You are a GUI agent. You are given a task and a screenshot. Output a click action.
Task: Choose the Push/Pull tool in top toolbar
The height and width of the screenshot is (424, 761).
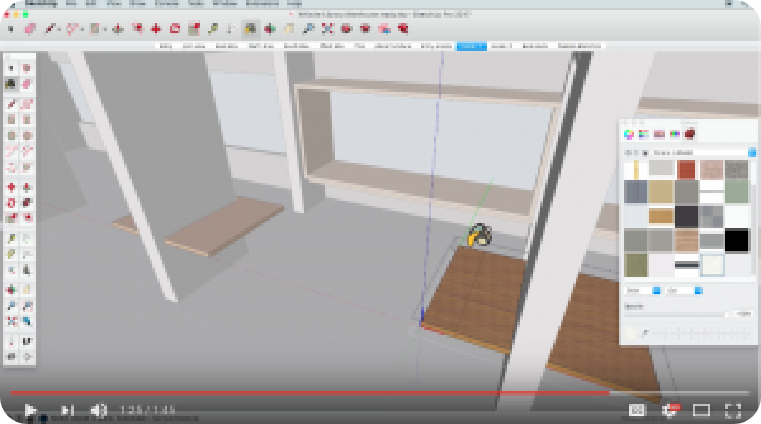(x=118, y=29)
